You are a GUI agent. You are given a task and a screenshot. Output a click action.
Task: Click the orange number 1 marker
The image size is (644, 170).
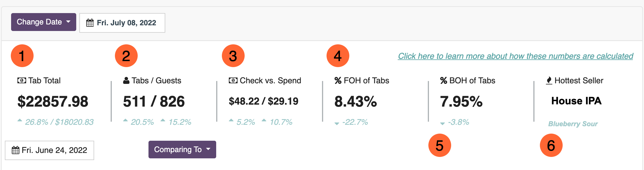pyautogui.click(x=22, y=56)
